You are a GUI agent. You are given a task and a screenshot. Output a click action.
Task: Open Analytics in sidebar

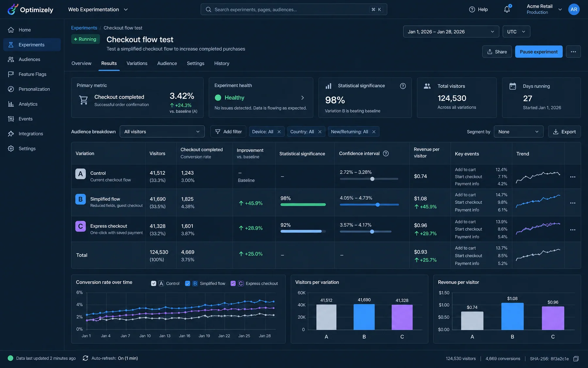[x=32, y=104]
